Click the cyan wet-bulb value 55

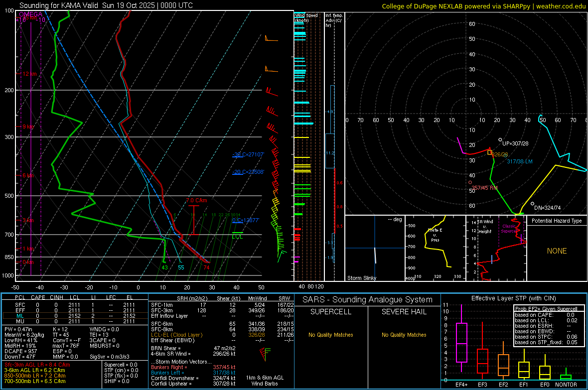tap(181, 267)
